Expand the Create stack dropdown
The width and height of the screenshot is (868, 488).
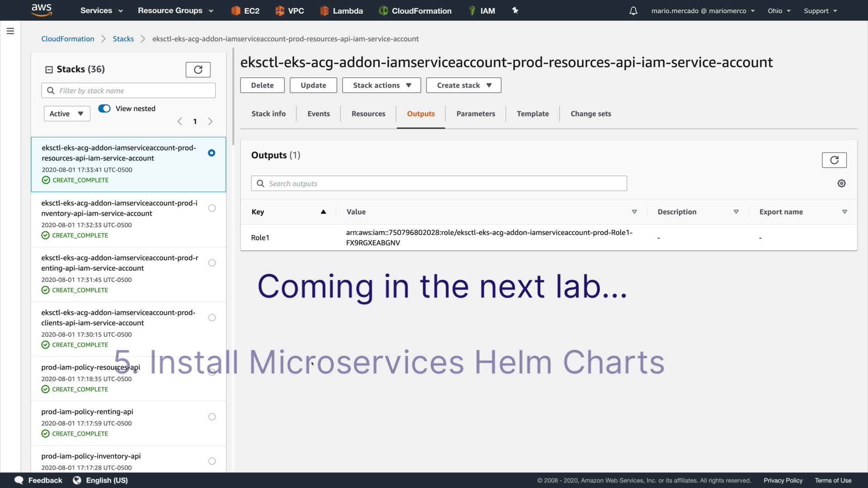coord(463,85)
